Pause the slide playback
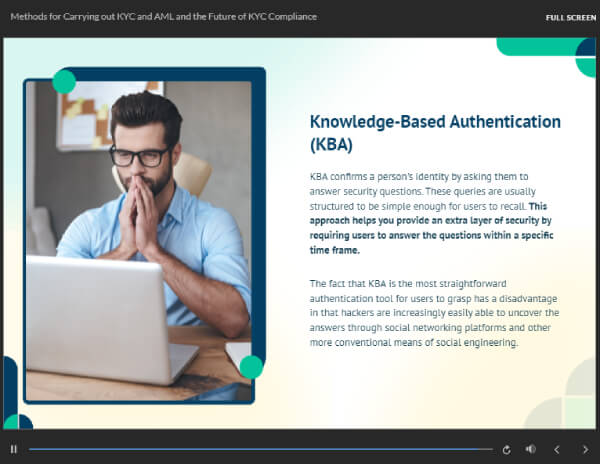The image size is (600, 464). (x=14, y=449)
